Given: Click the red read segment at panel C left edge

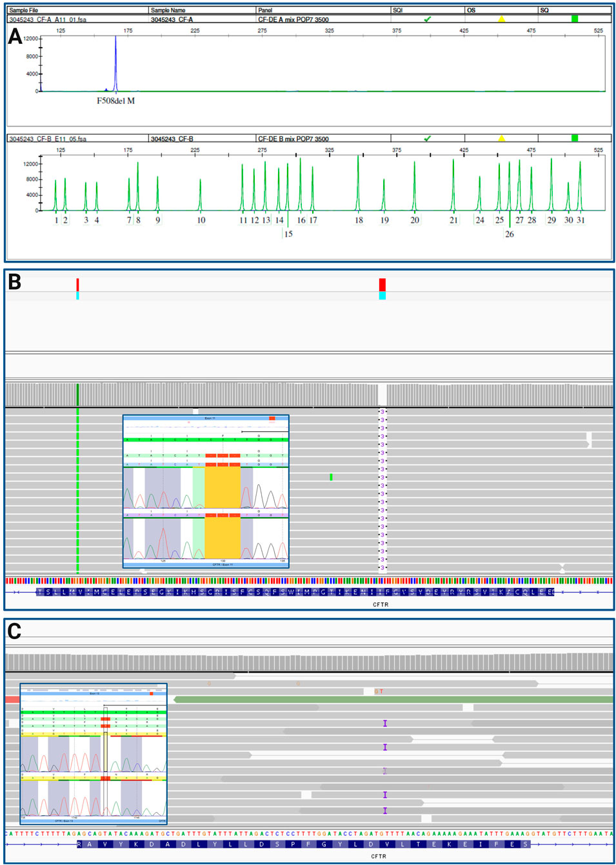Looking at the screenshot, I should 12,700.
